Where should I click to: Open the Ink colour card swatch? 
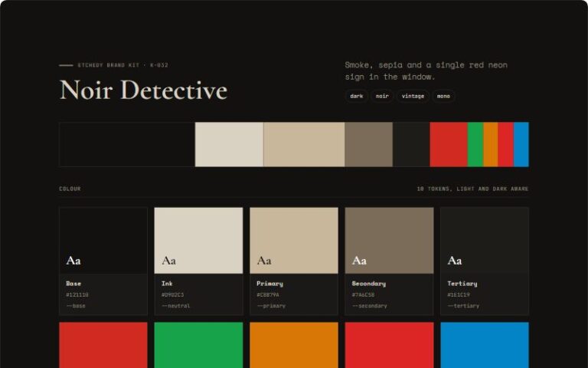pyautogui.click(x=198, y=240)
